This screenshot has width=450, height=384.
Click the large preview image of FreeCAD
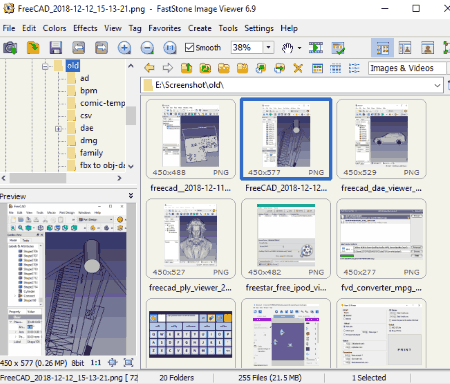67,279
